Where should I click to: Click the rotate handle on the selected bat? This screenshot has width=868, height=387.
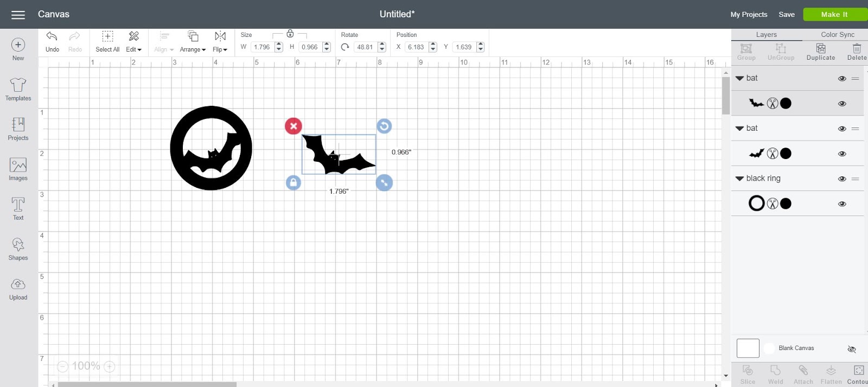[x=384, y=126]
